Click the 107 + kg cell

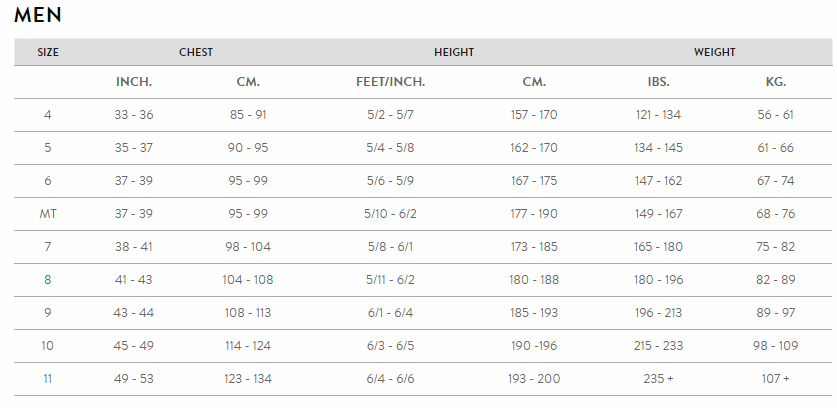point(775,379)
